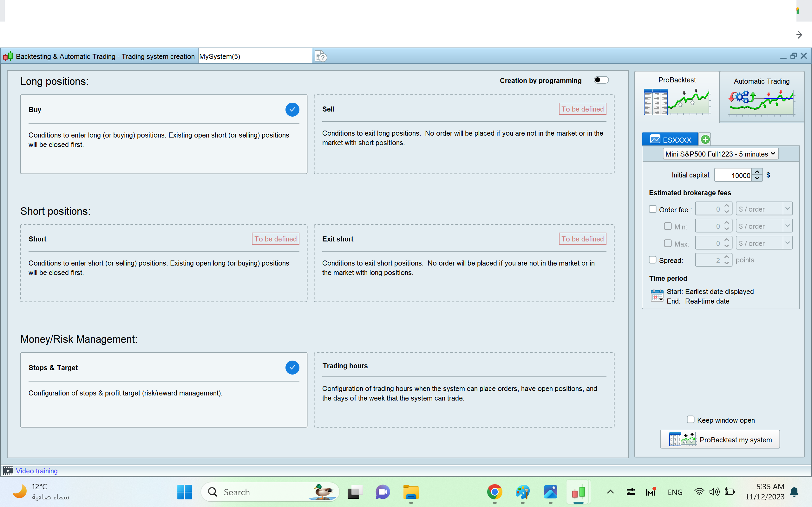Open the Mini S&P500 timeframe dropdown
Screen dimensions: 812x507
point(720,154)
